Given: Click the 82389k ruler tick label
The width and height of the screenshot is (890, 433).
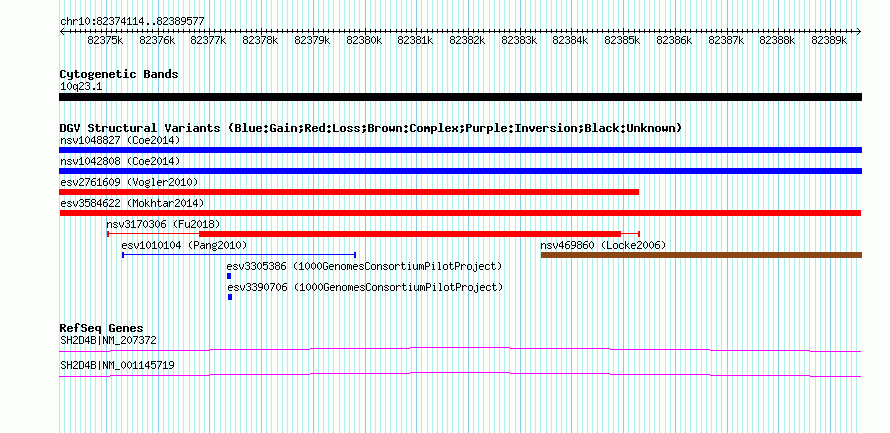Looking at the screenshot, I should [829, 40].
